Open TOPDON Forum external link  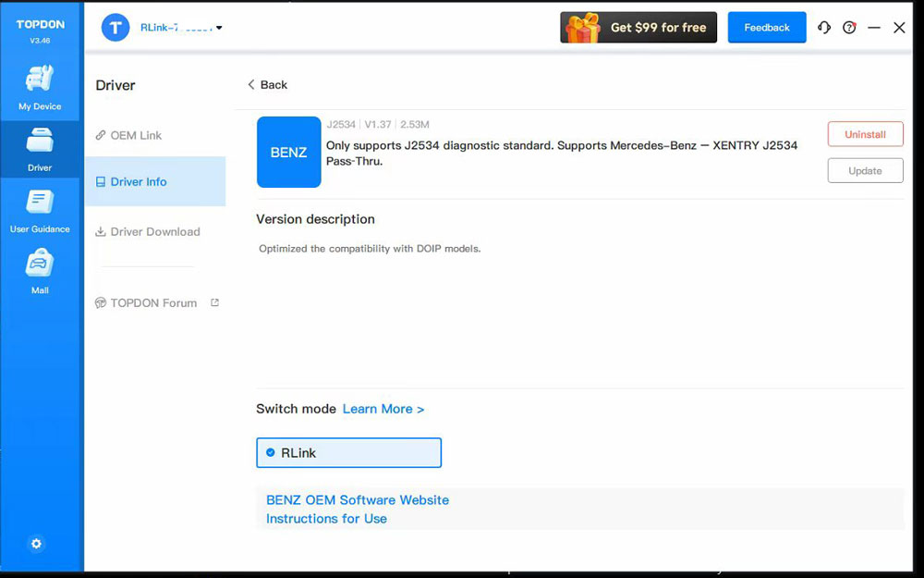point(157,303)
